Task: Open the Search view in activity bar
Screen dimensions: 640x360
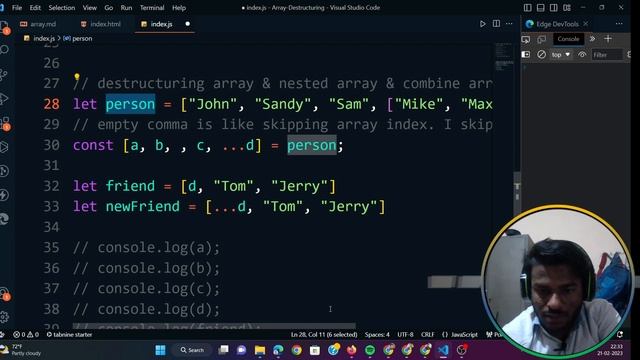Action: tap(4, 50)
